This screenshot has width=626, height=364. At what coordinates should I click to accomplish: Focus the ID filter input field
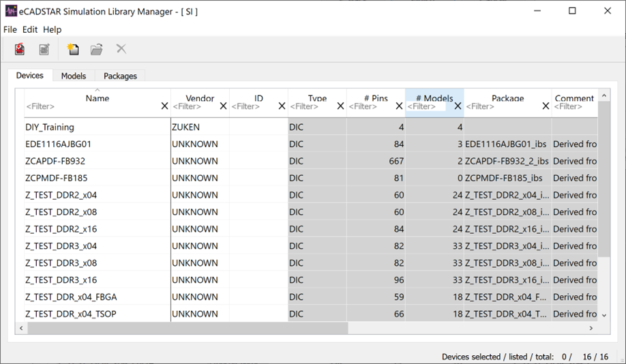[x=254, y=106]
